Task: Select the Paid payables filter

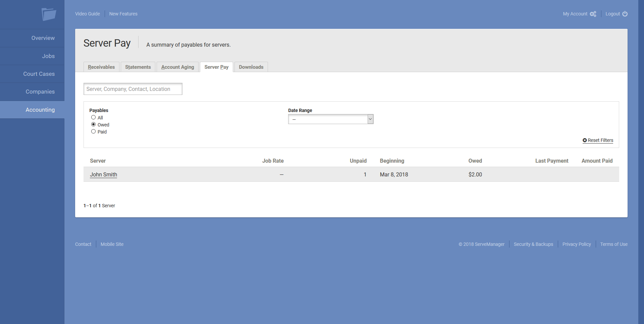Action: click(x=93, y=131)
